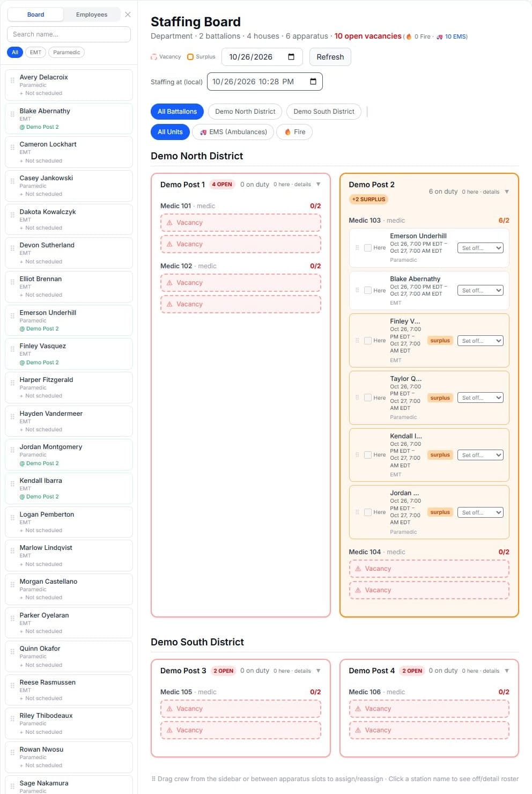Show only Fire units
The height and width of the screenshot is (794, 532).
tap(294, 132)
